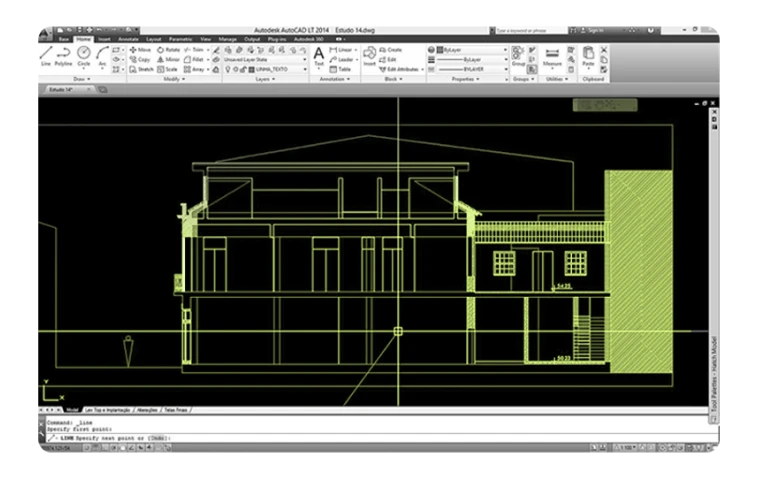Open the Measure utility
757x479 pixels.
[552, 57]
